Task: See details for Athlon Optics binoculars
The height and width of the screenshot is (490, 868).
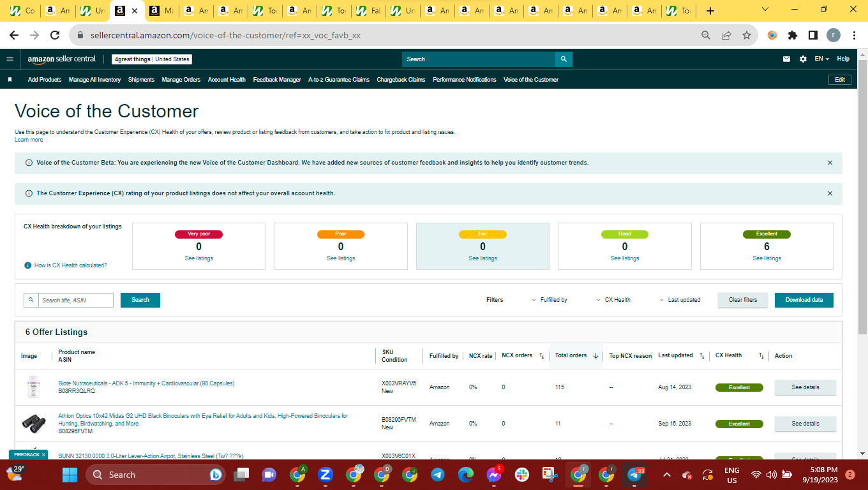Action: tap(805, 424)
